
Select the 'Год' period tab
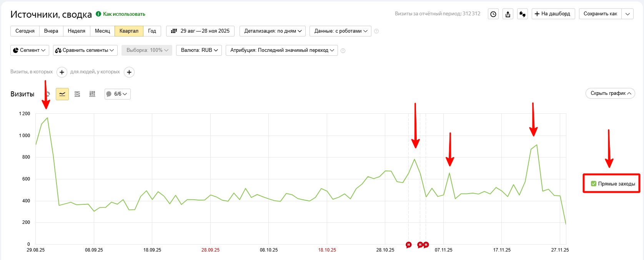pos(152,31)
